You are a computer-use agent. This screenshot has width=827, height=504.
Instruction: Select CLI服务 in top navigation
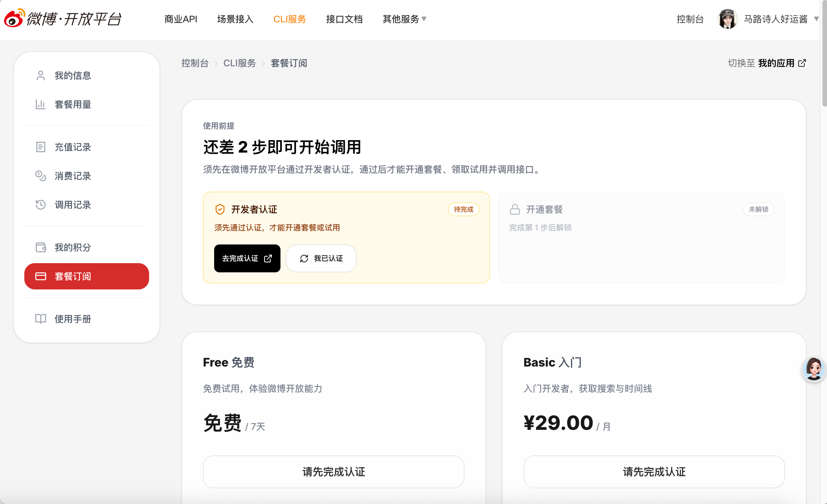[x=290, y=19]
